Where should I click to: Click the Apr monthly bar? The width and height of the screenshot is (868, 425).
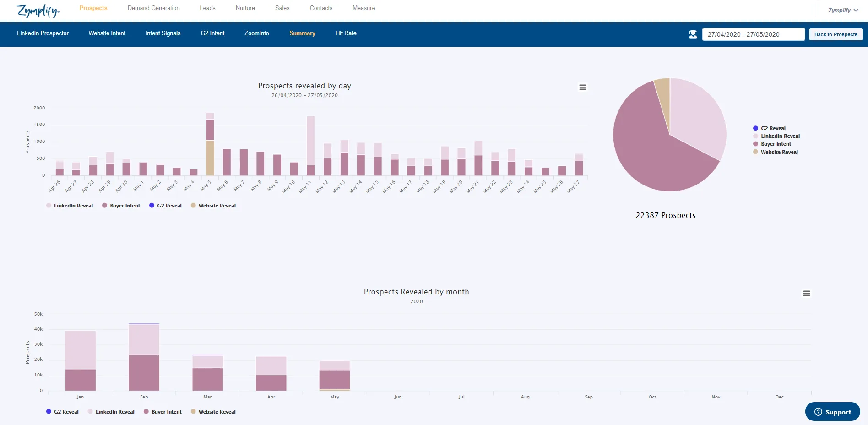(x=271, y=374)
